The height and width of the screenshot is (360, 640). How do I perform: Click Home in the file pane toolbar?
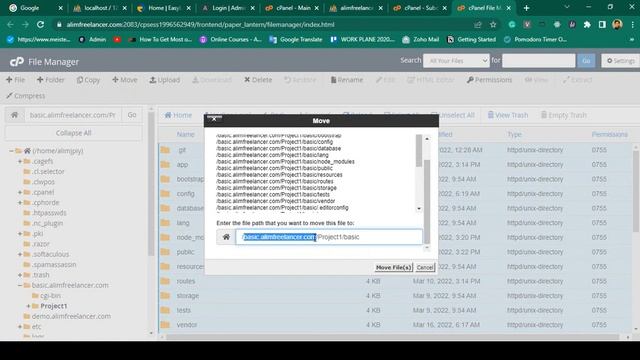click(x=178, y=115)
